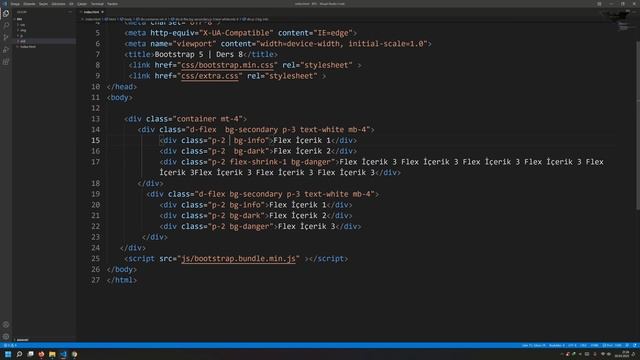Click the HTML language mode status item
Screen dimensions: 640x360
click(594, 345)
